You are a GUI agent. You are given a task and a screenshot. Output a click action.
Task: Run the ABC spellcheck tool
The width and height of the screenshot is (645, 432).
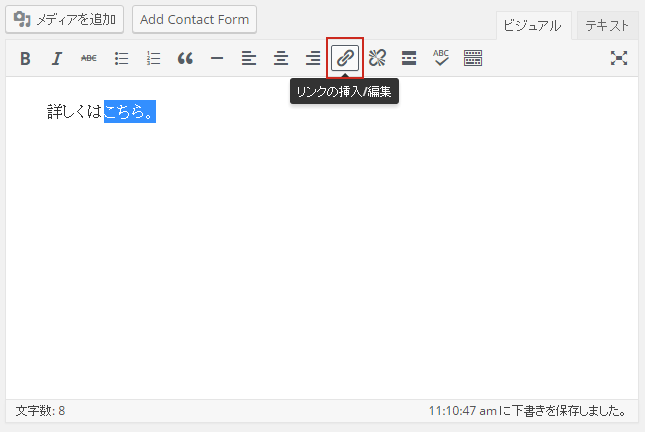pyautogui.click(x=441, y=58)
